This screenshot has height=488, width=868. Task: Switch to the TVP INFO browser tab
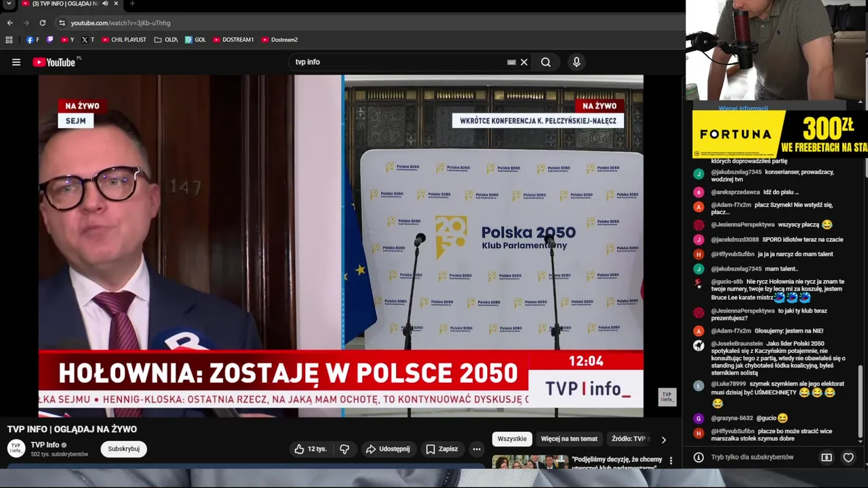tap(64, 3)
